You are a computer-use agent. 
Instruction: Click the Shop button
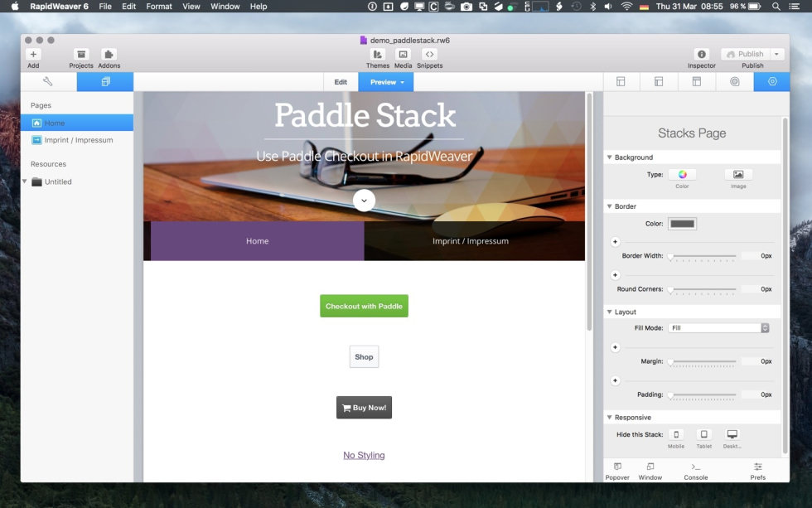(364, 357)
